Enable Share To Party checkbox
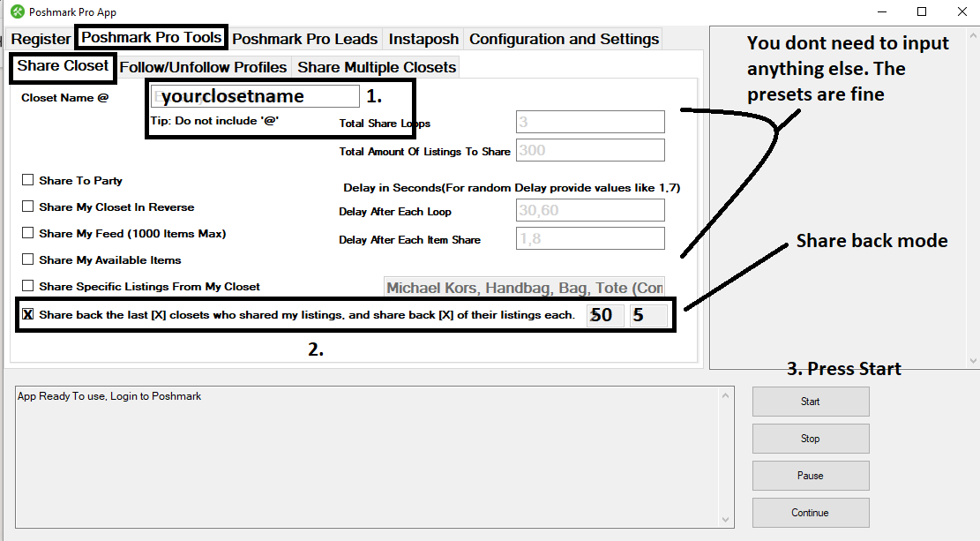The width and height of the screenshot is (980, 541). pos(27,180)
